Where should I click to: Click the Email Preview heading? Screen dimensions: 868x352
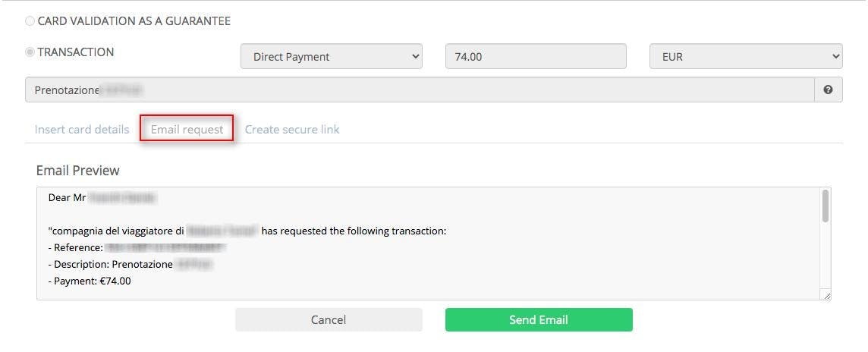77,170
